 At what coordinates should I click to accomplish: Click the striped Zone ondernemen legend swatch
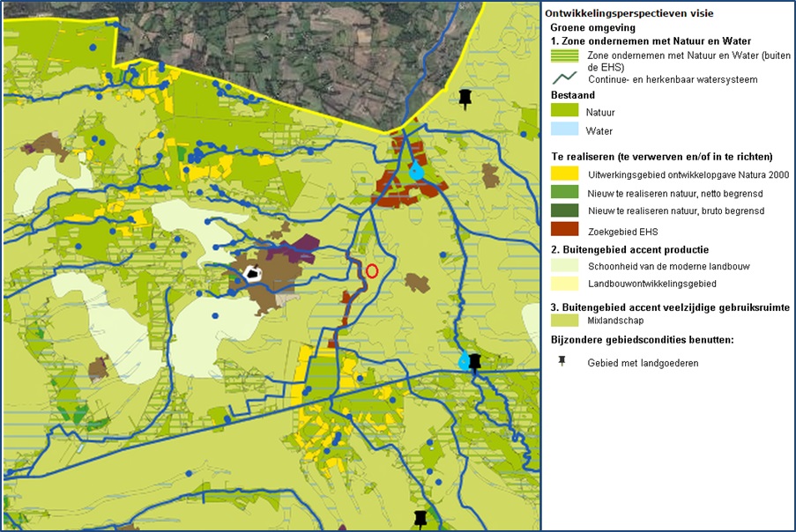pyautogui.click(x=564, y=55)
